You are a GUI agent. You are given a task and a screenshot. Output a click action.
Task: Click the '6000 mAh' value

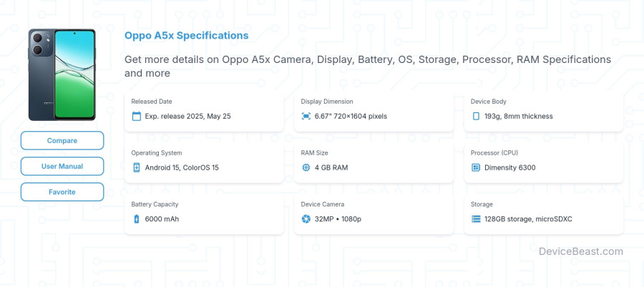click(162, 219)
